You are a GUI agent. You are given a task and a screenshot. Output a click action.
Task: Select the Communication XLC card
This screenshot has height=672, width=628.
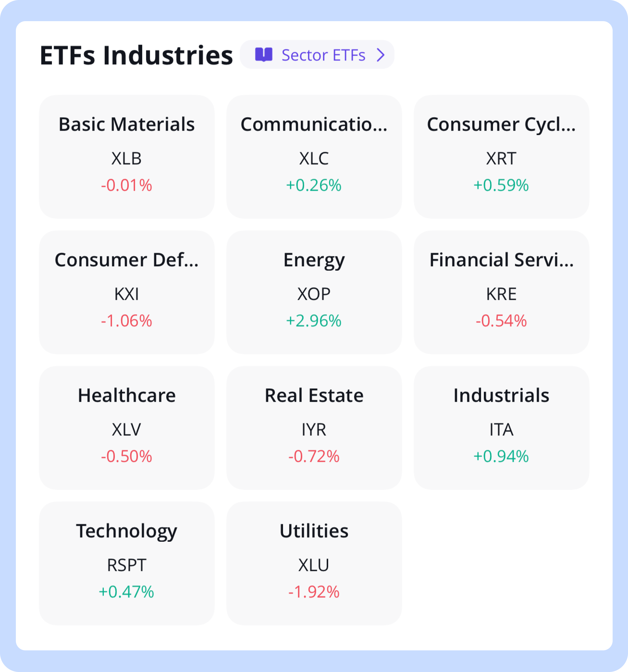coord(314,156)
